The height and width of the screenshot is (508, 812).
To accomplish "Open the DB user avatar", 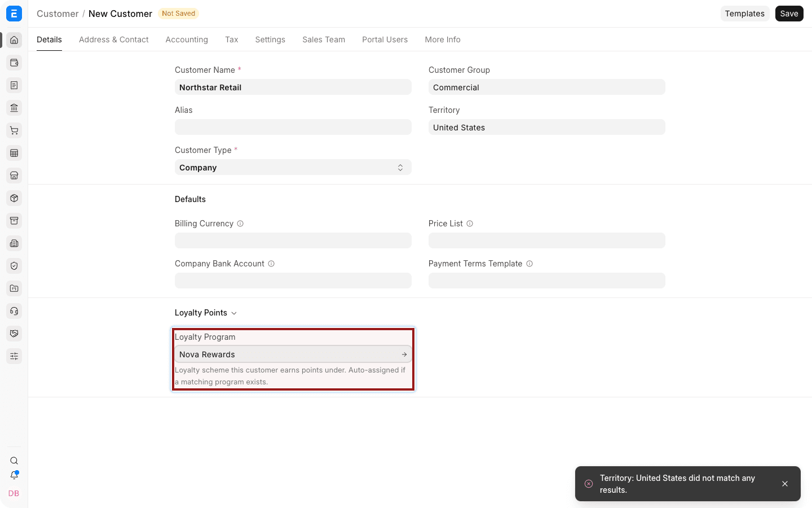I will click(14, 493).
